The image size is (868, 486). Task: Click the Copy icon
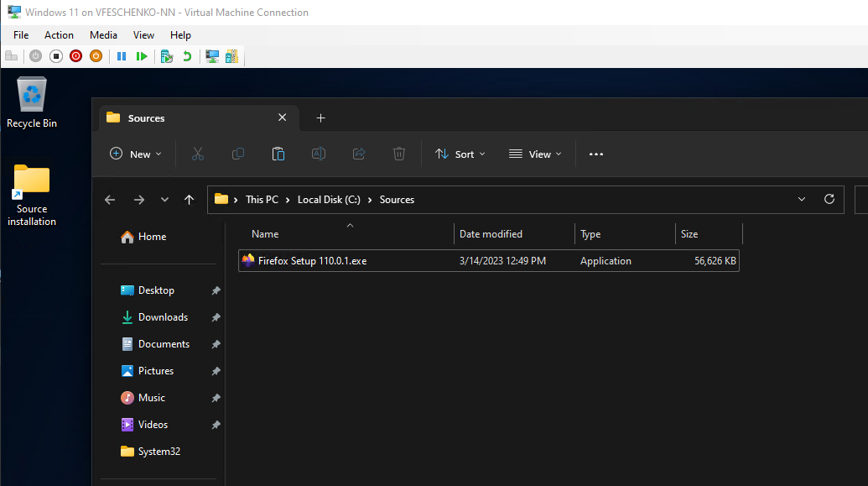coord(238,154)
